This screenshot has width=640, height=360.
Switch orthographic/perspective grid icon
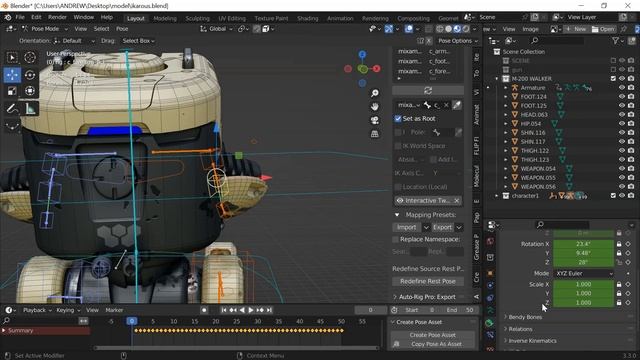(x=374, y=134)
